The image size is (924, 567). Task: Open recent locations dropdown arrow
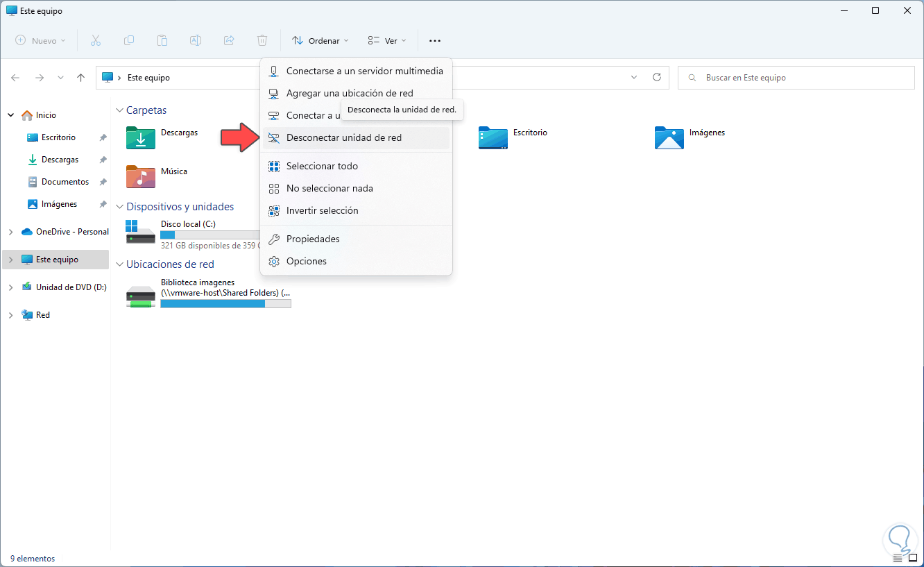[x=60, y=78]
